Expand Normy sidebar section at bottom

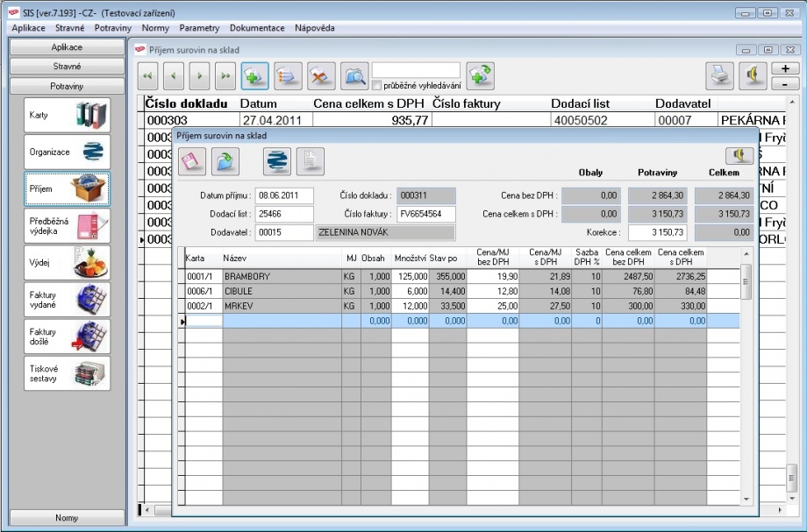tap(67, 518)
